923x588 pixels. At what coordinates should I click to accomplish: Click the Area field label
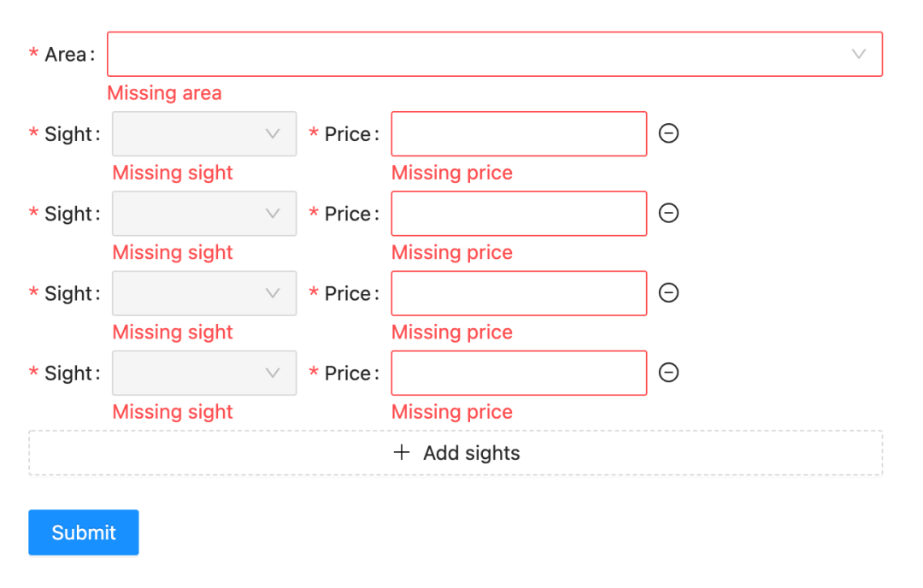(x=65, y=55)
